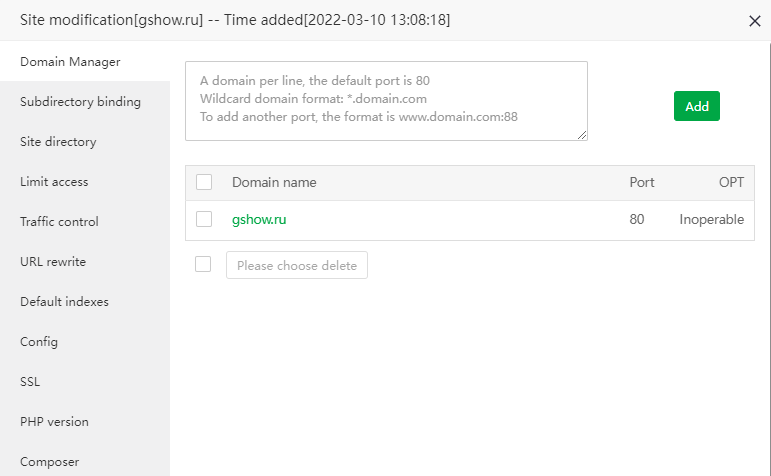771x476 pixels.
Task: Open the URL rewrite section
Action: click(53, 262)
